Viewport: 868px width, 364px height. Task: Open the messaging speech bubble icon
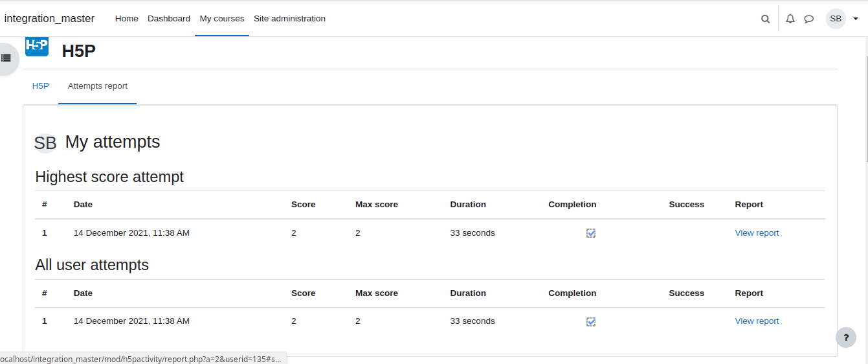coord(809,19)
